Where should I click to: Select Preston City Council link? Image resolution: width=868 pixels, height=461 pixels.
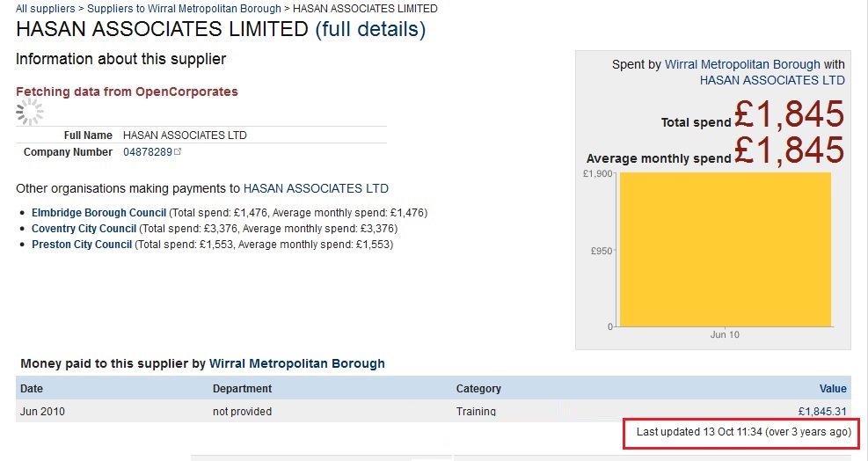(x=82, y=245)
